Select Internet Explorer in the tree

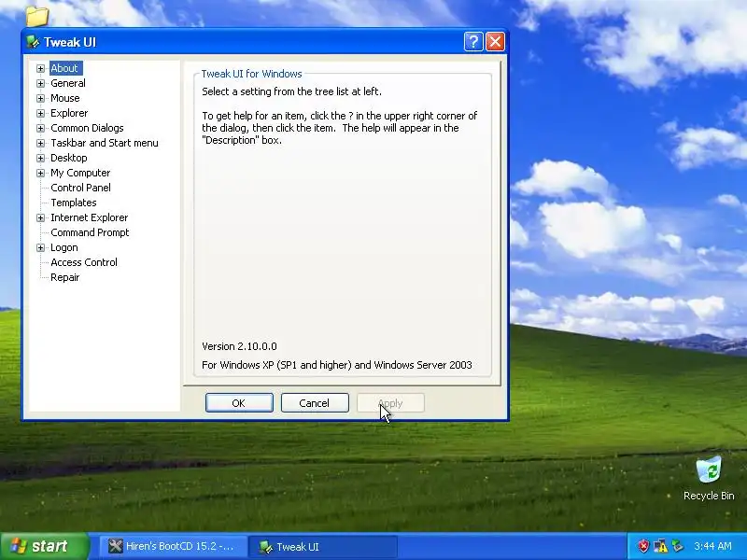(x=90, y=217)
